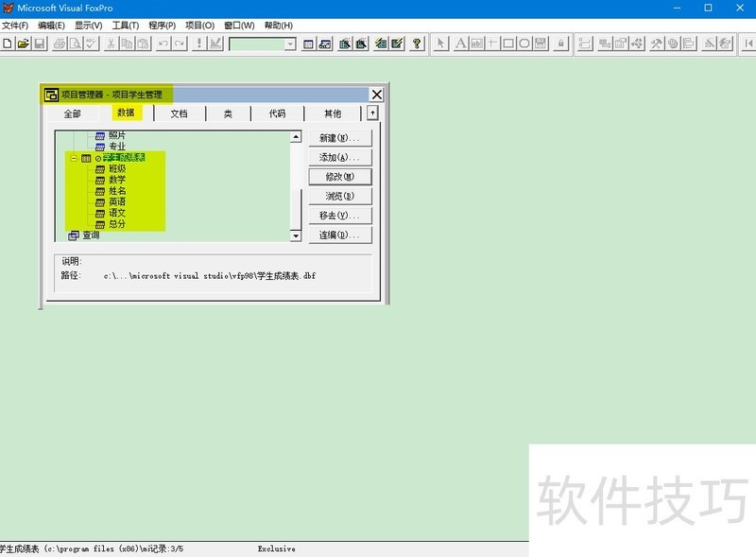
Task: Select the 班级 field in tree
Action: pyautogui.click(x=116, y=168)
